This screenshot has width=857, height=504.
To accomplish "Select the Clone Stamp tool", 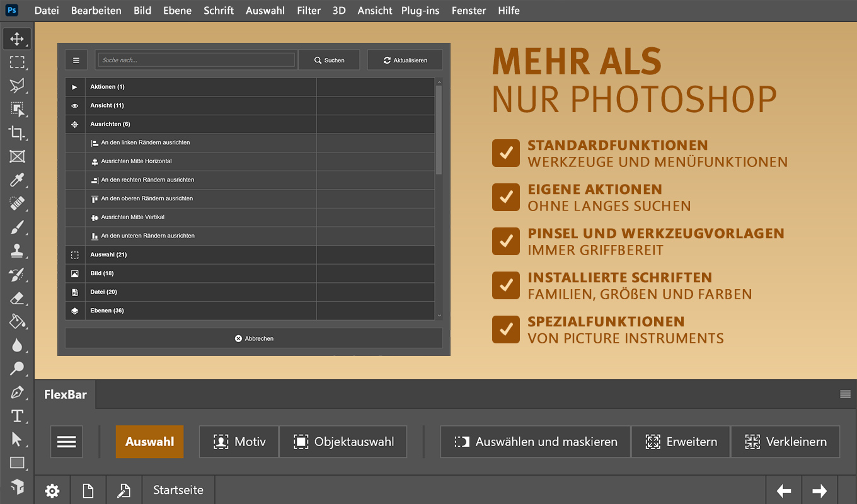I will point(17,251).
